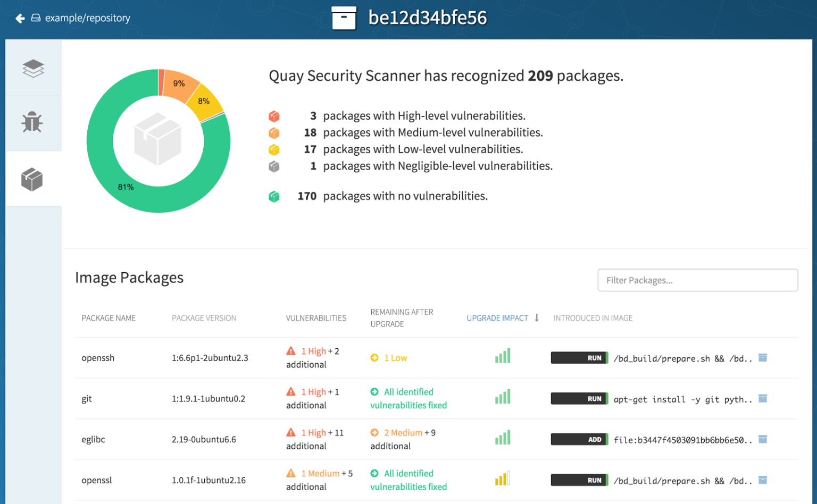This screenshot has width=817, height=504.
Task: Switch to the Packages tab in sidebar
Action: [33, 179]
